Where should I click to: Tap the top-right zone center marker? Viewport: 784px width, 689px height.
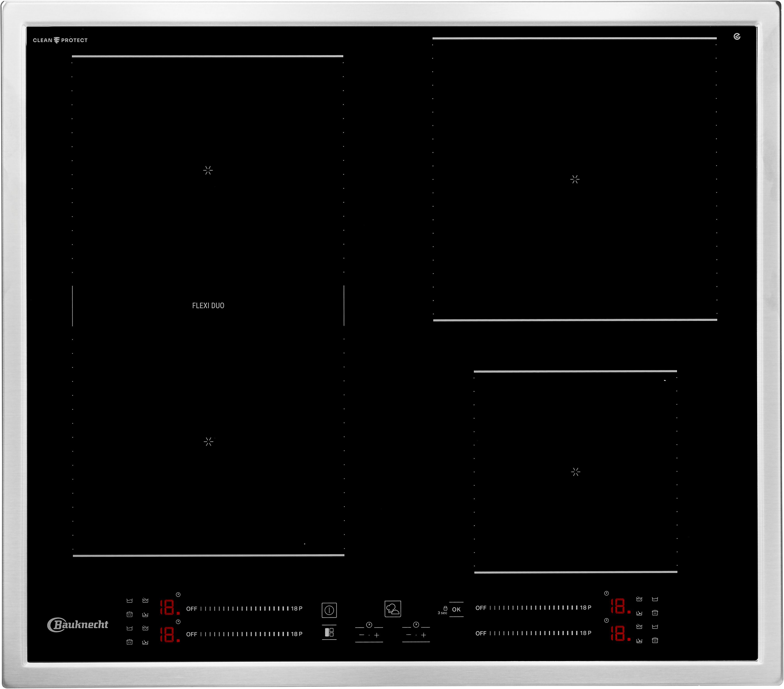575,179
